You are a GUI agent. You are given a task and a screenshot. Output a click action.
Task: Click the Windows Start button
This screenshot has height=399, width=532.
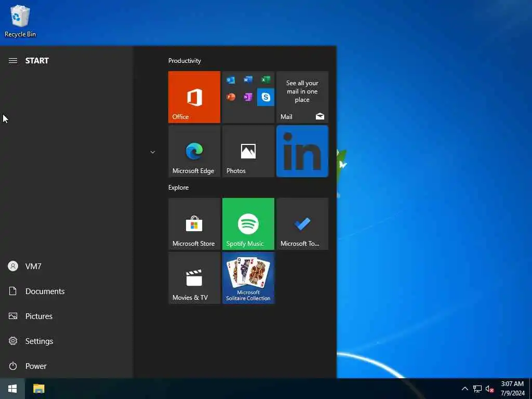pos(12,389)
